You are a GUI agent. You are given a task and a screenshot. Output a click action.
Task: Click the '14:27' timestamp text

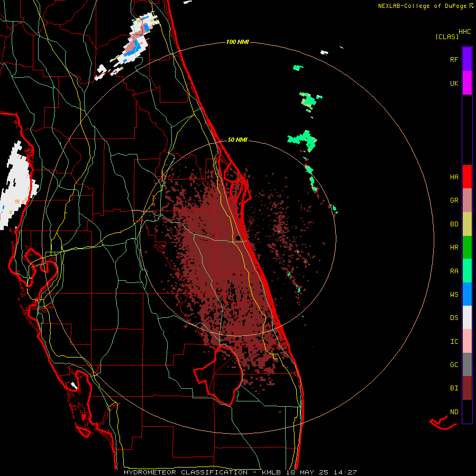click(345, 472)
